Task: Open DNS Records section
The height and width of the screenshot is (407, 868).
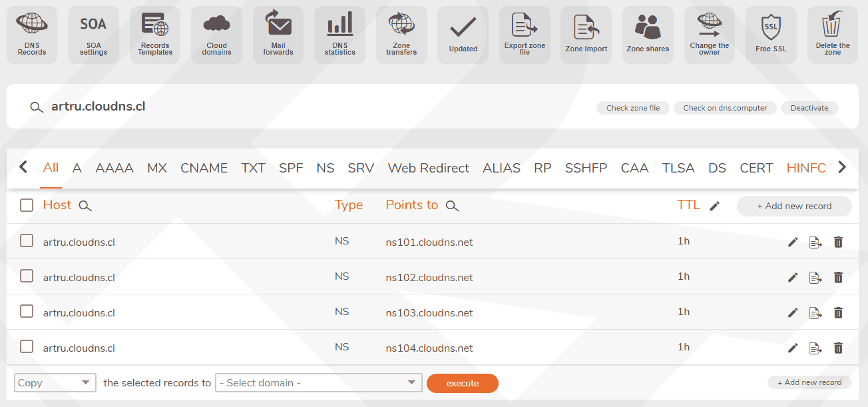Action: pos(32,35)
